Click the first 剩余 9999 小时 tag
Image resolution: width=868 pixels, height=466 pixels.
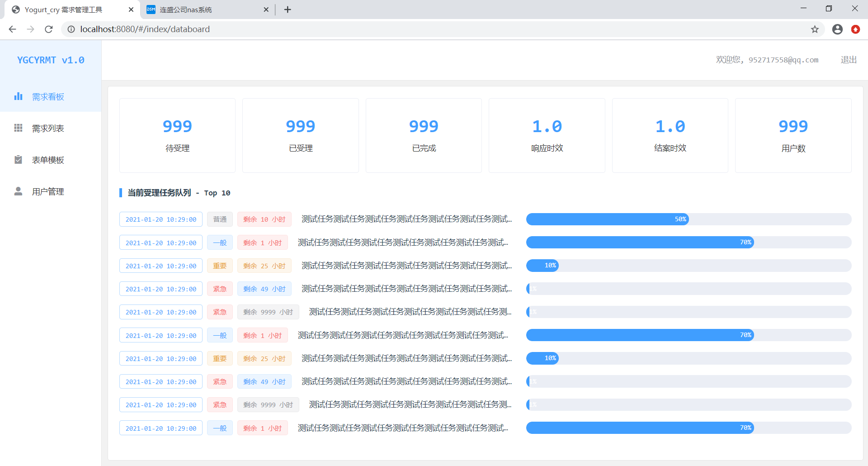coord(268,312)
